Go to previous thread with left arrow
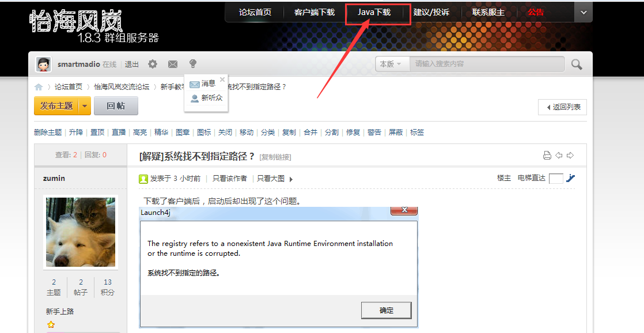 [559, 156]
